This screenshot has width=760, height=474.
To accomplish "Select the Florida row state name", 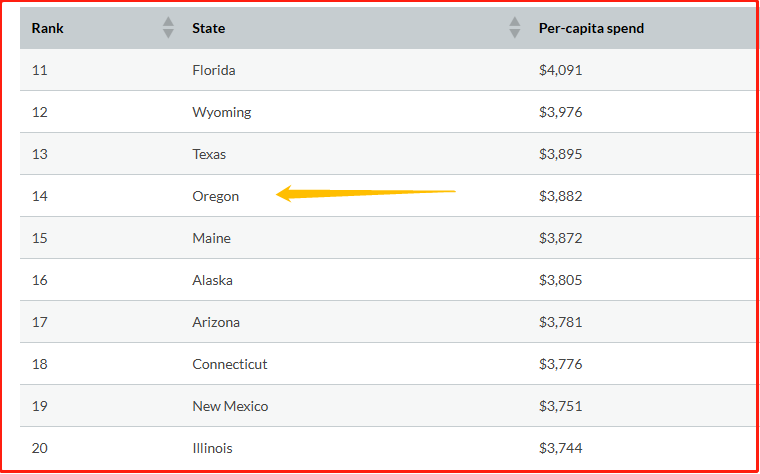I will [x=214, y=71].
